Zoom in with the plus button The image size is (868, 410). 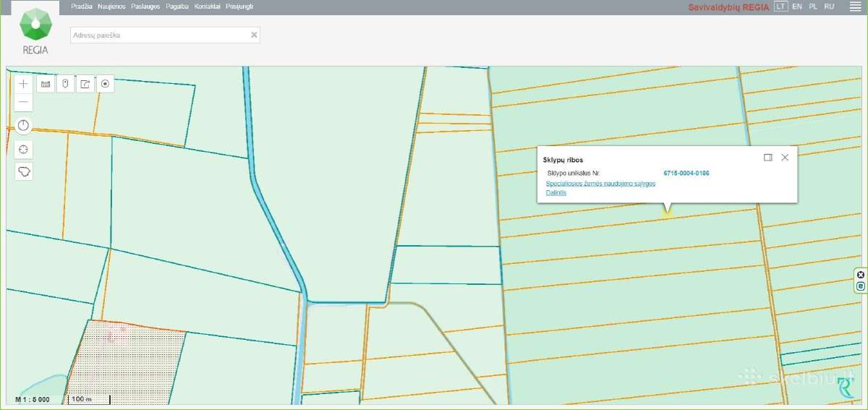tap(24, 84)
